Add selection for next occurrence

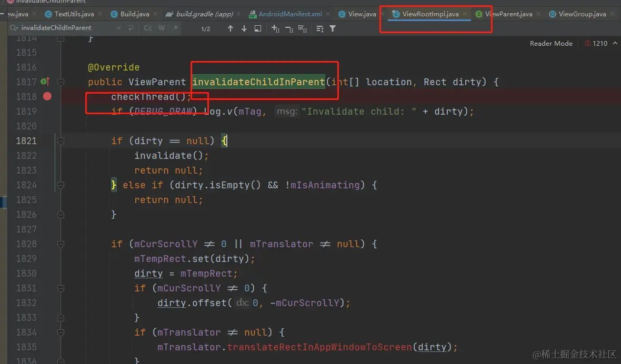tap(276, 28)
